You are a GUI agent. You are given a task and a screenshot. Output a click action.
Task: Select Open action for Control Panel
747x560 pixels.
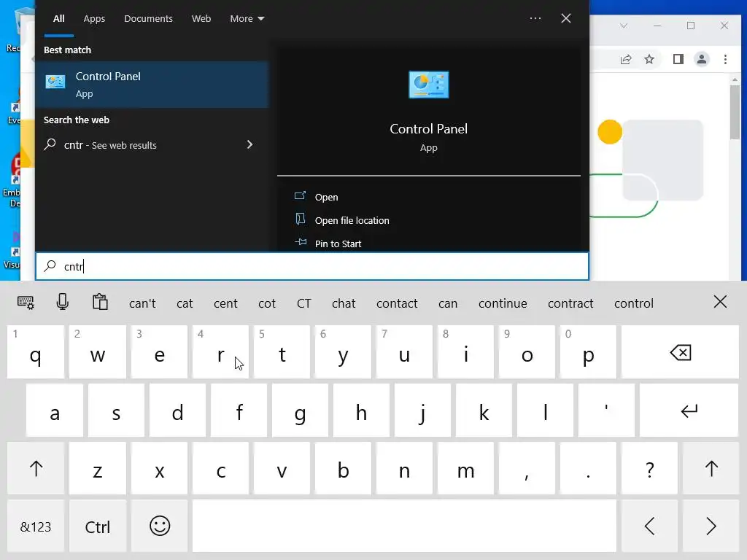(x=326, y=197)
